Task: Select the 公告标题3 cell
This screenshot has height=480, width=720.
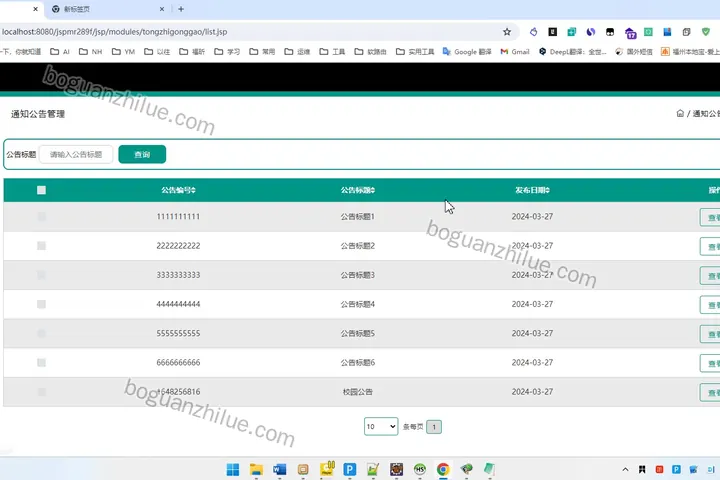Action: [x=358, y=275]
